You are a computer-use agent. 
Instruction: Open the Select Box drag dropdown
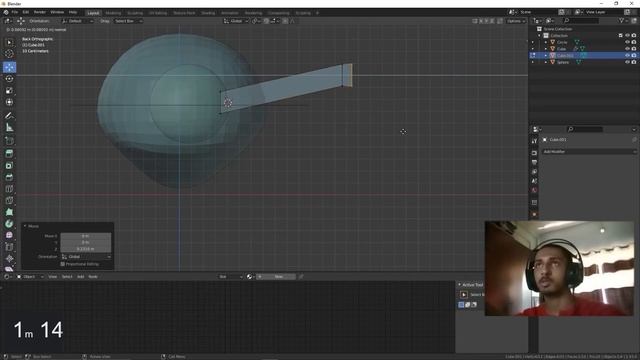(x=128, y=21)
